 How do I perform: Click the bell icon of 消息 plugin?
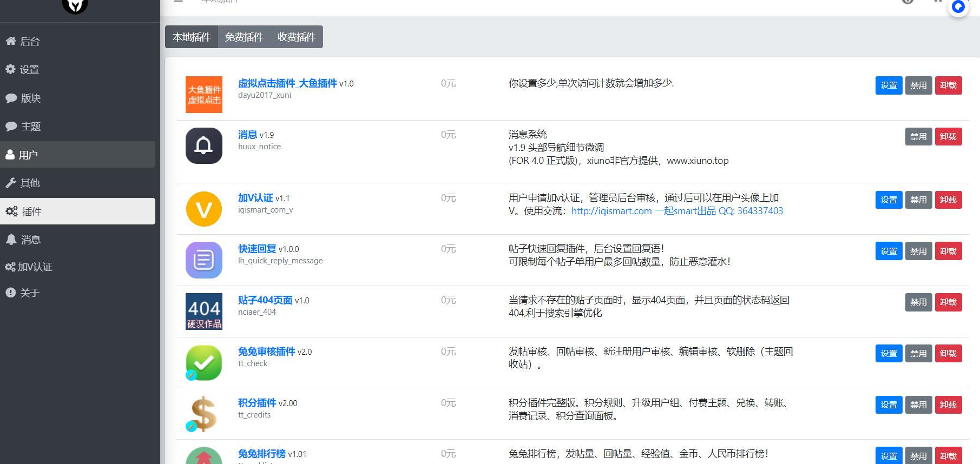pyautogui.click(x=203, y=145)
